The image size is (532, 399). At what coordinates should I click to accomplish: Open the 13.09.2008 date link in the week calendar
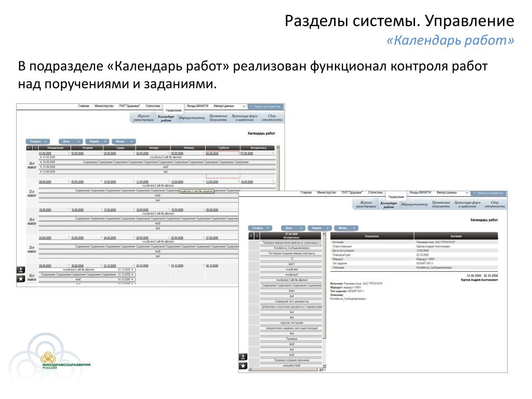212,182
